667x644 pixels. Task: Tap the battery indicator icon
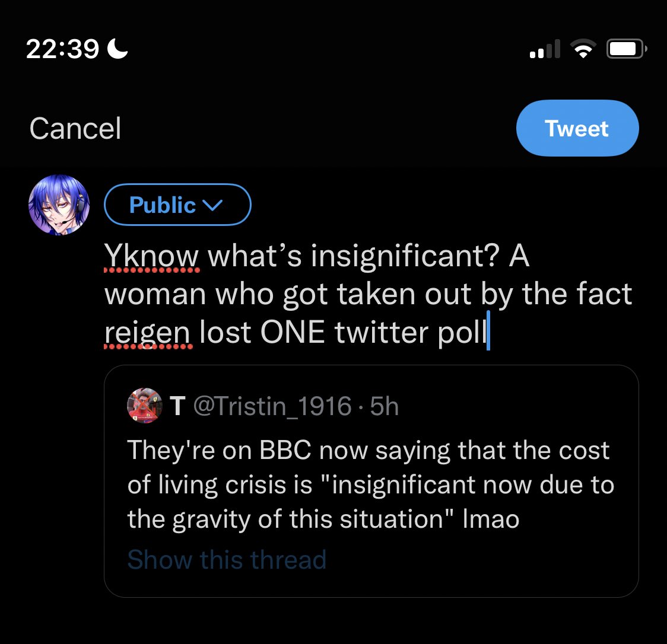pos(626,49)
